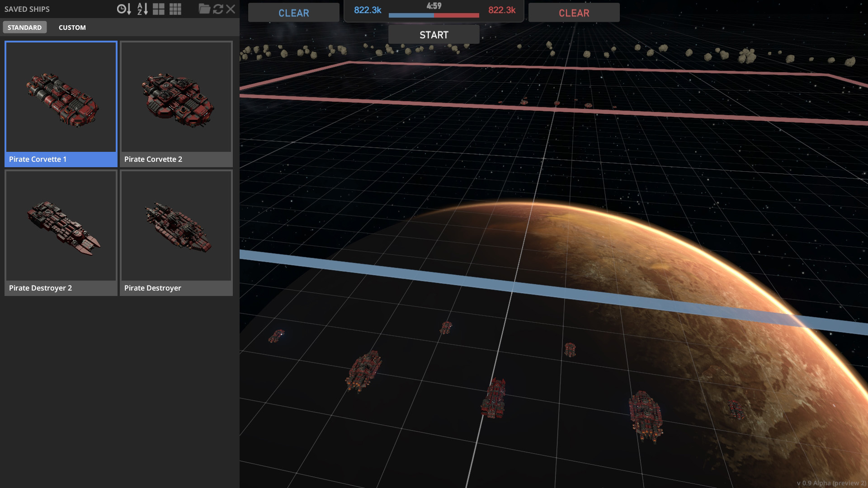Image resolution: width=868 pixels, height=488 pixels.
Task: Start the battle simulation
Action: tap(434, 35)
